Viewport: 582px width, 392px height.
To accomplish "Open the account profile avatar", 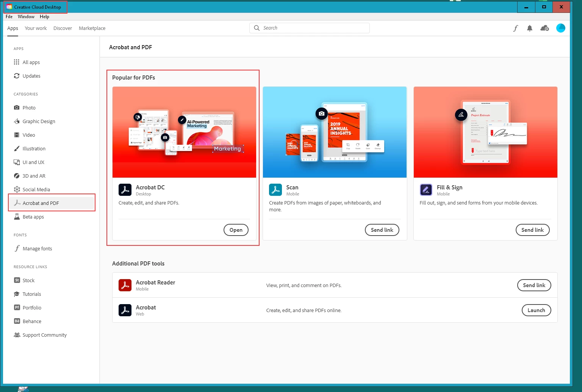I will (x=561, y=28).
